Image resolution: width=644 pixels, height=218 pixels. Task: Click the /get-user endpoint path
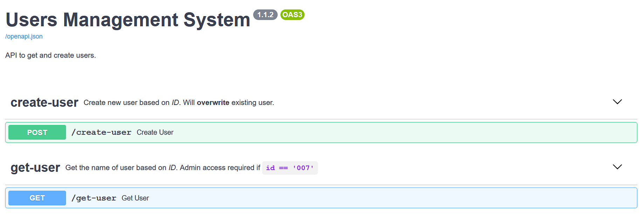pos(94,198)
